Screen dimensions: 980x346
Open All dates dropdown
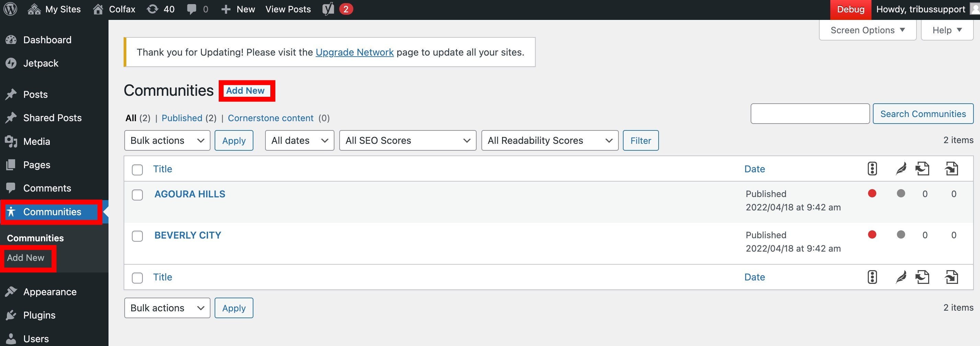pos(299,140)
